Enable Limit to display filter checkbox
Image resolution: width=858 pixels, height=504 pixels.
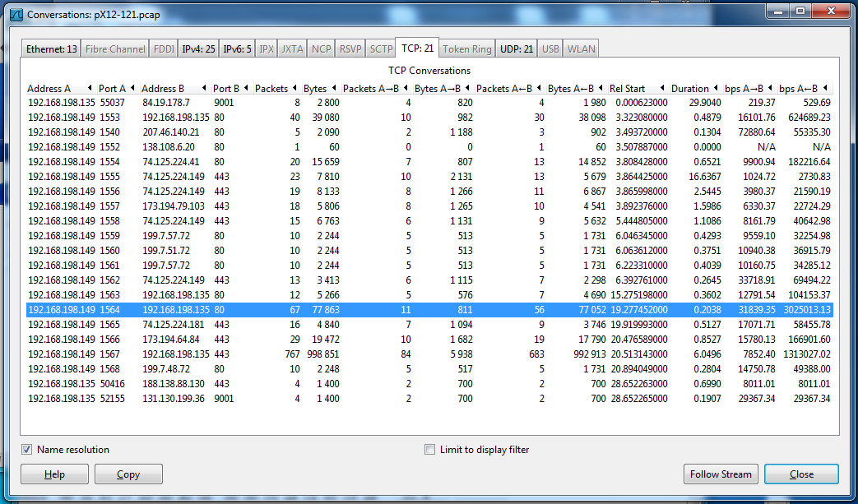429,450
